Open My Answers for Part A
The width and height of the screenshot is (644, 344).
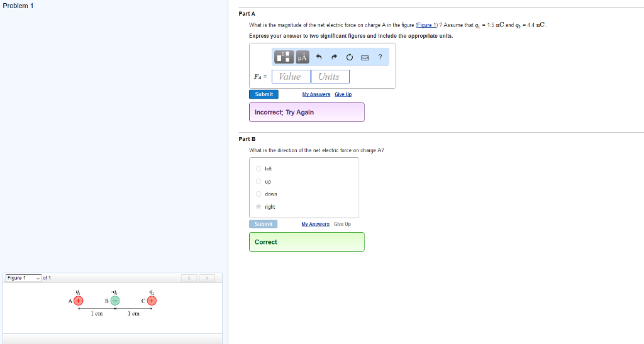click(x=316, y=94)
